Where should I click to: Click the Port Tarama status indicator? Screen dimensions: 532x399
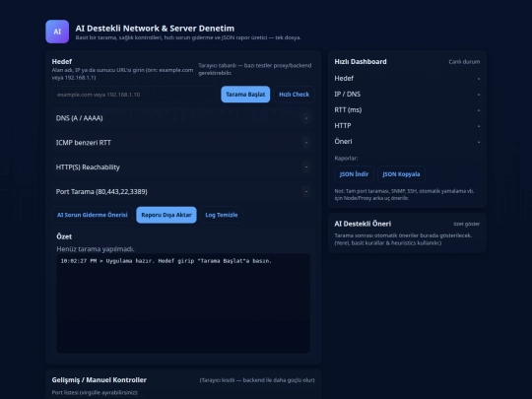click(x=306, y=191)
